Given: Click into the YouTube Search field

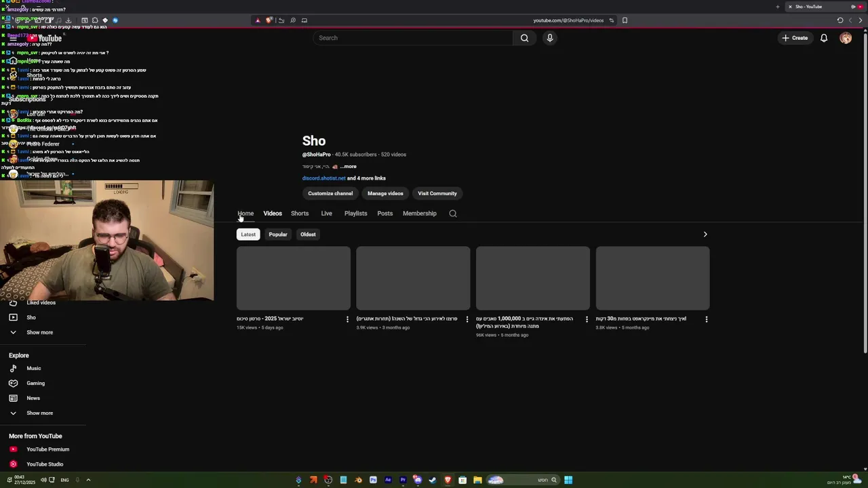Looking at the screenshot, I should coord(414,38).
